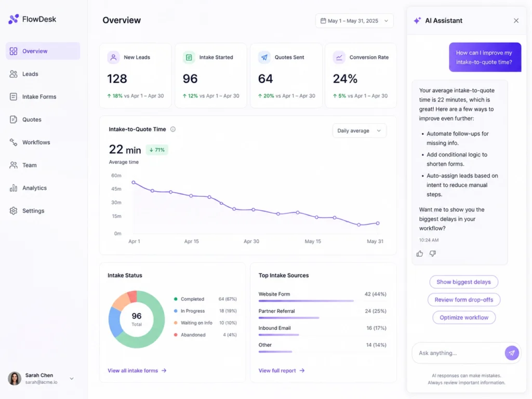Select Team menu item
The height and width of the screenshot is (399, 532).
coord(43,165)
